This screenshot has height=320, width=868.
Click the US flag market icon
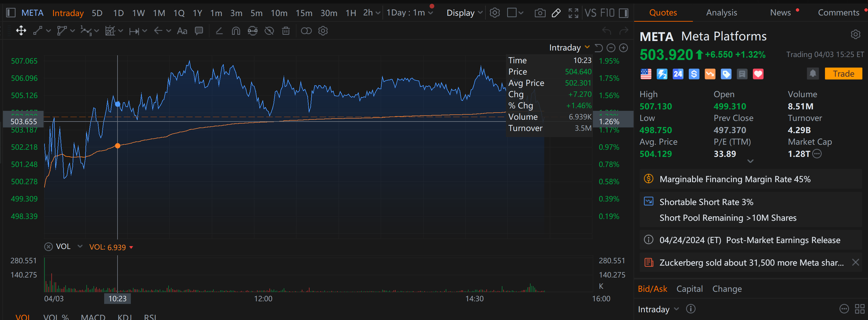[x=646, y=74]
